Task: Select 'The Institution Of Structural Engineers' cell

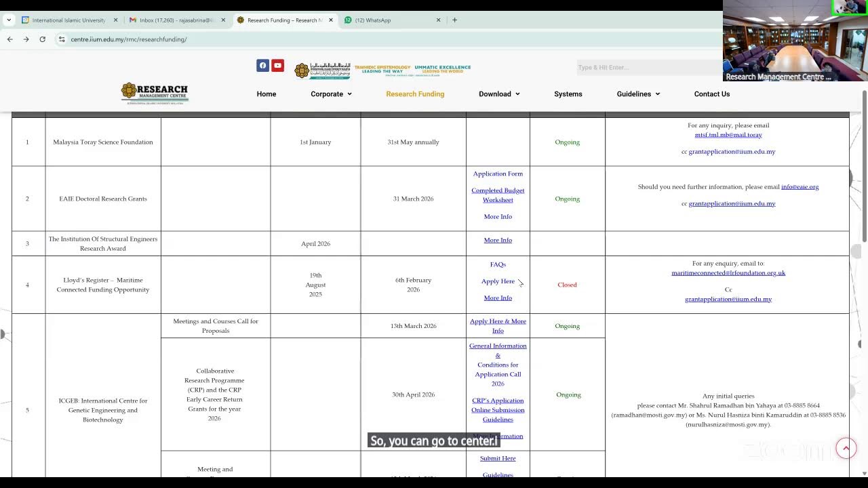Action: click(103, 244)
